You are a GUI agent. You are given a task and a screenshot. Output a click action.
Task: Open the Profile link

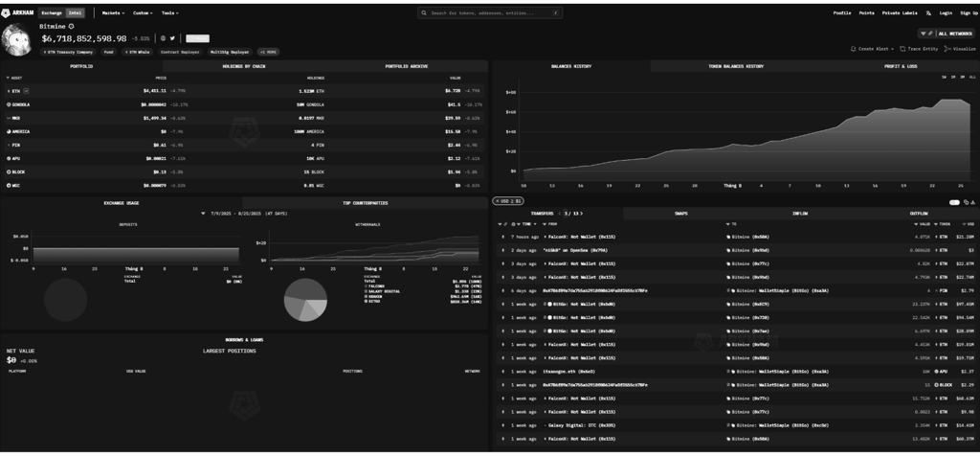842,12
